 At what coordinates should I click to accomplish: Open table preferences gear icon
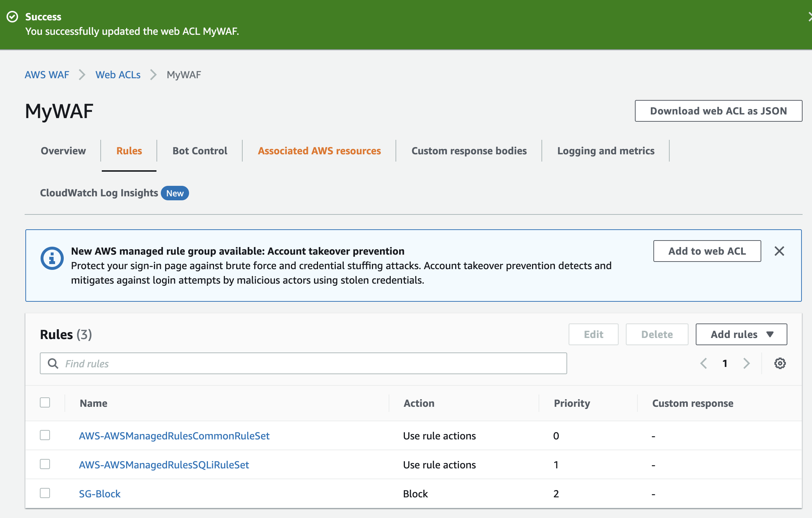[x=780, y=363]
